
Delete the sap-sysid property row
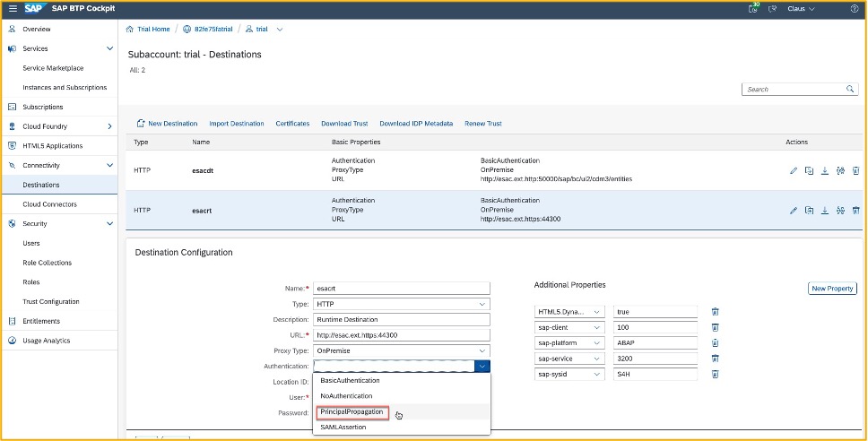click(715, 374)
